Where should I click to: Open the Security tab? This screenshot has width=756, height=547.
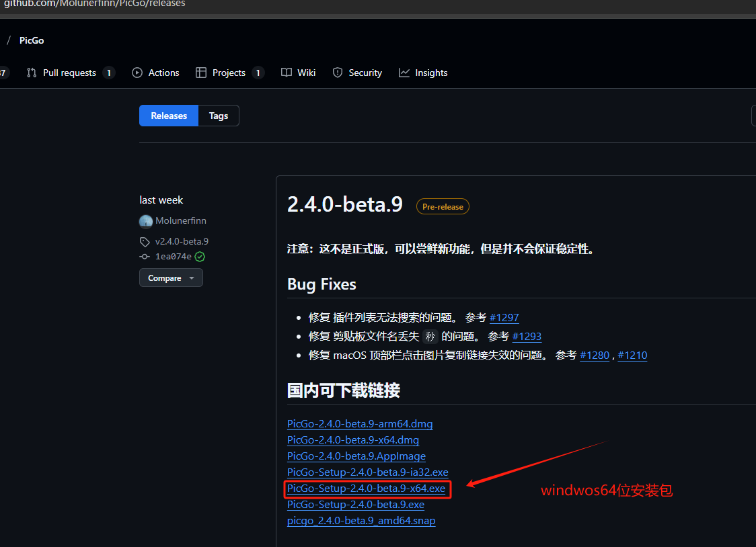(357, 73)
